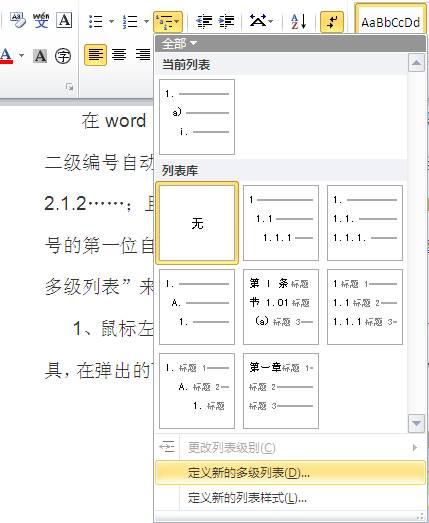Open the numbering list button
429x523 pixels.
click(130, 22)
